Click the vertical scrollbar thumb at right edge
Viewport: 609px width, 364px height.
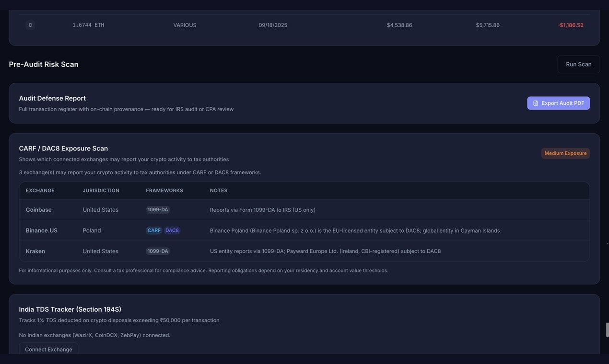pyautogui.click(x=608, y=330)
